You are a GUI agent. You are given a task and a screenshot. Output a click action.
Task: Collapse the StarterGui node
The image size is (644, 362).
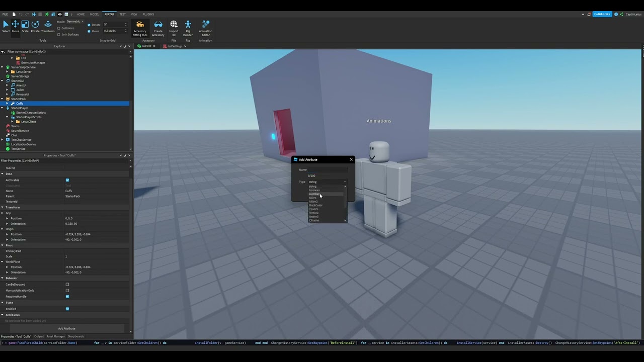coord(2,80)
